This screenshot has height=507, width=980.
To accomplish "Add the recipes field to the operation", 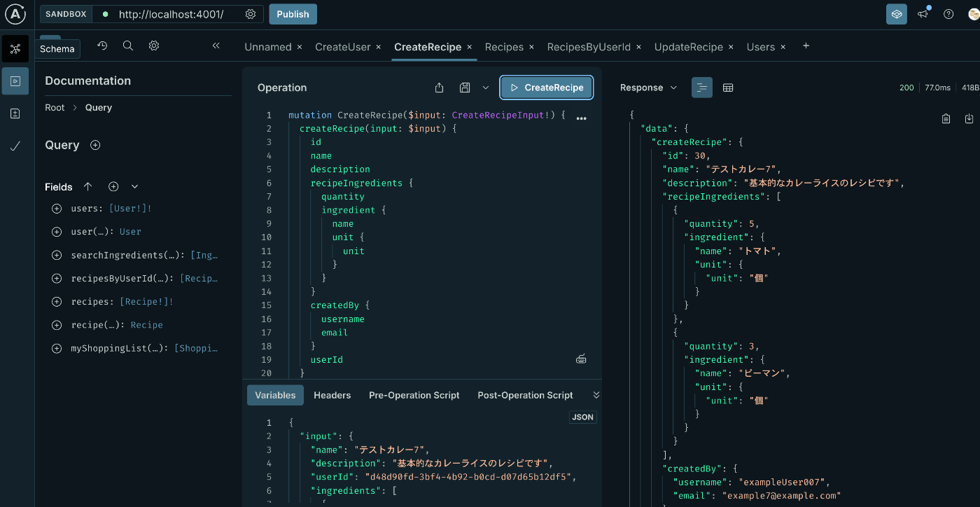I will tap(57, 302).
